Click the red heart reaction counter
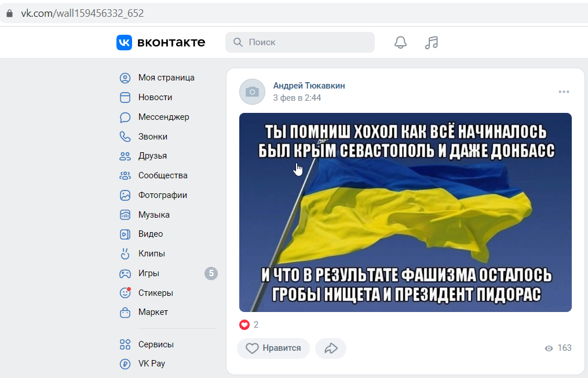The height and width of the screenshot is (378, 588). (x=249, y=325)
